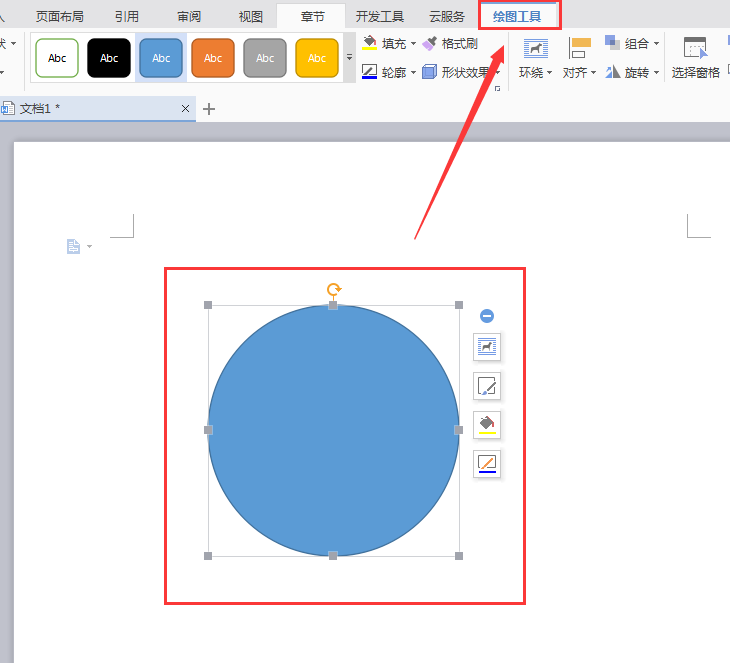Click the right-middle resize handle
Viewport: 730px width, 663px height.
pyautogui.click(x=459, y=430)
